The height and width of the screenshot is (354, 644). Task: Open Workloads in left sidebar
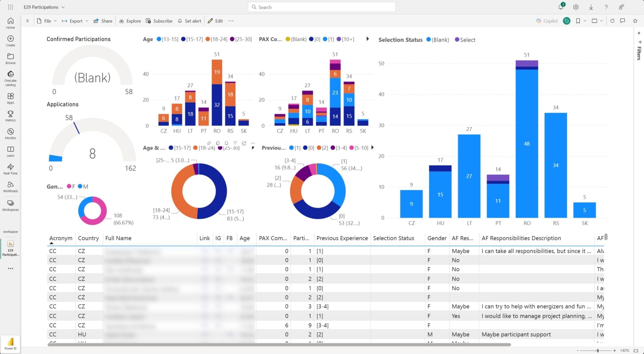click(10, 187)
